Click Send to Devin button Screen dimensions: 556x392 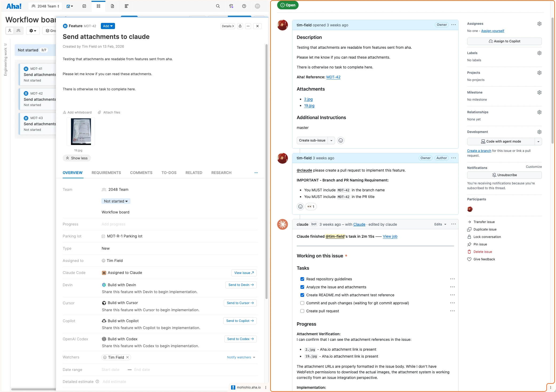click(241, 285)
